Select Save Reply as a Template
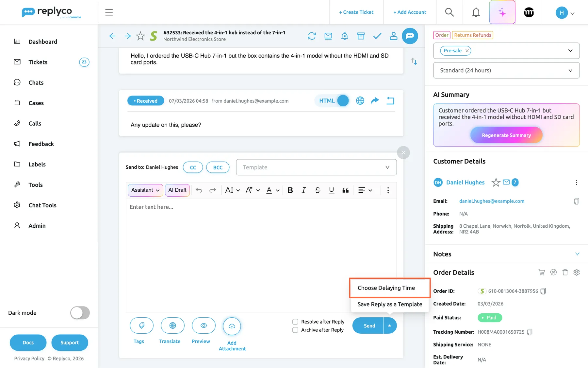The image size is (588, 368). (390, 304)
